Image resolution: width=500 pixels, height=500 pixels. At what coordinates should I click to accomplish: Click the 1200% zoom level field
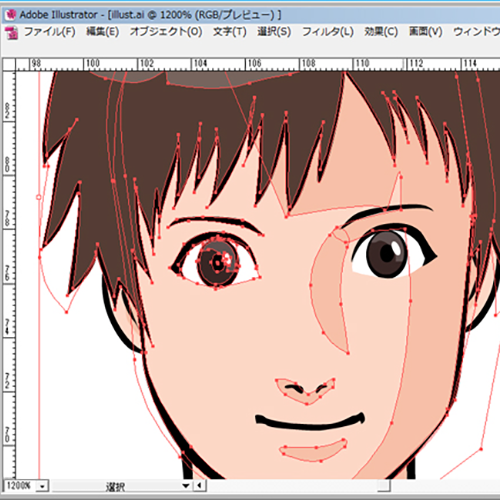[19, 486]
